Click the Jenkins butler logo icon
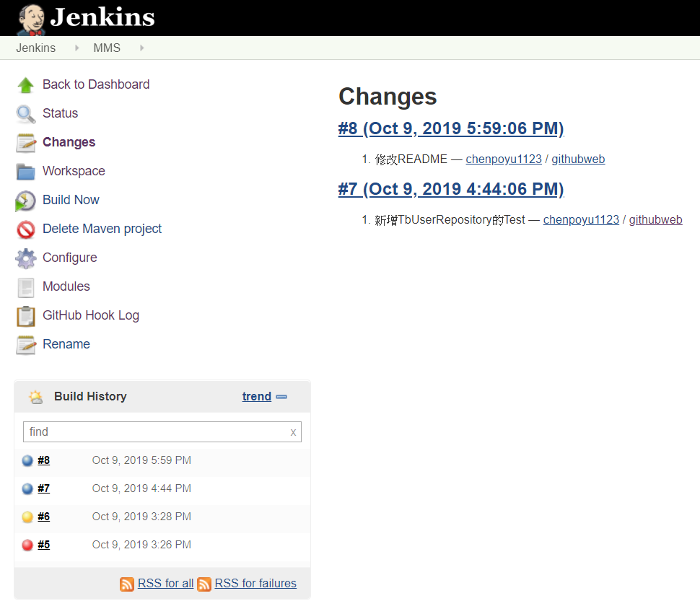Image resolution: width=700 pixels, height=614 pixels. [31, 19]
